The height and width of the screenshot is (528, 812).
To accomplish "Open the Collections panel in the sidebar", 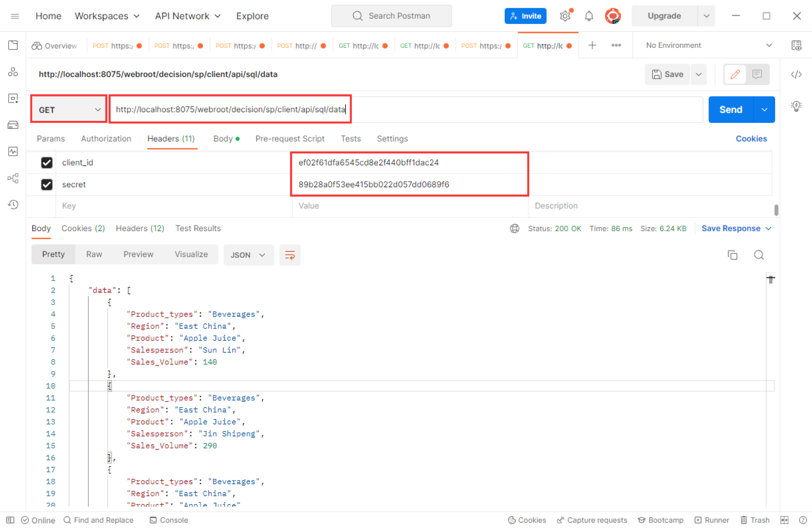I will 12,45.
